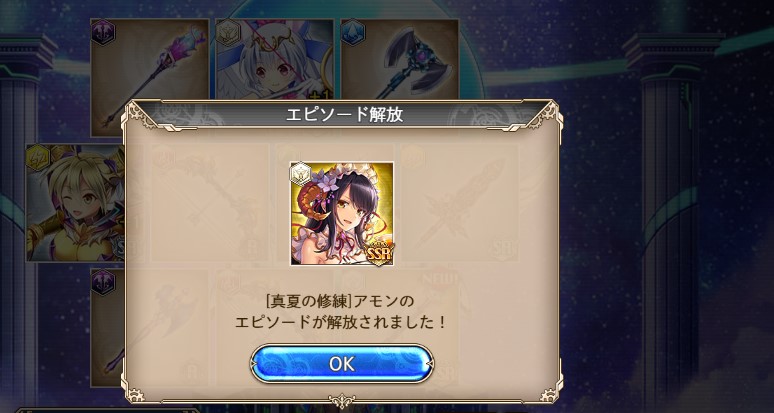The width and height of the screenshot is (774, 413).
Task: Click the faded bow card behind dialog
Action: coord(210,202)
